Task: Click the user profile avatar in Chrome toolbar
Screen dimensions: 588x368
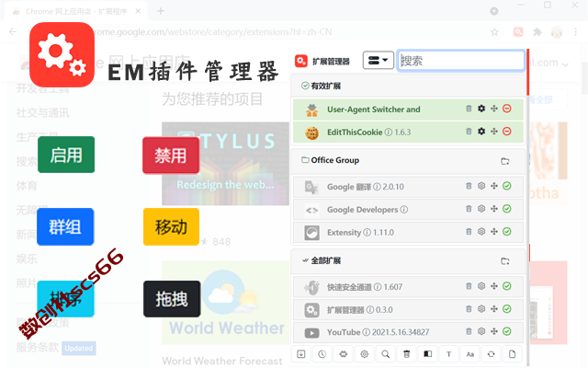Action: click(x=557, y=32)
